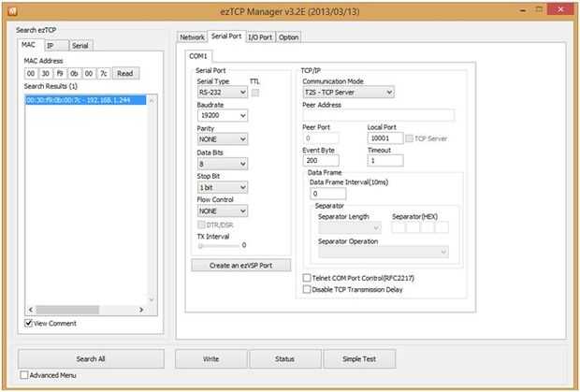Click the TX Interval slider

[x=219, y=245]
